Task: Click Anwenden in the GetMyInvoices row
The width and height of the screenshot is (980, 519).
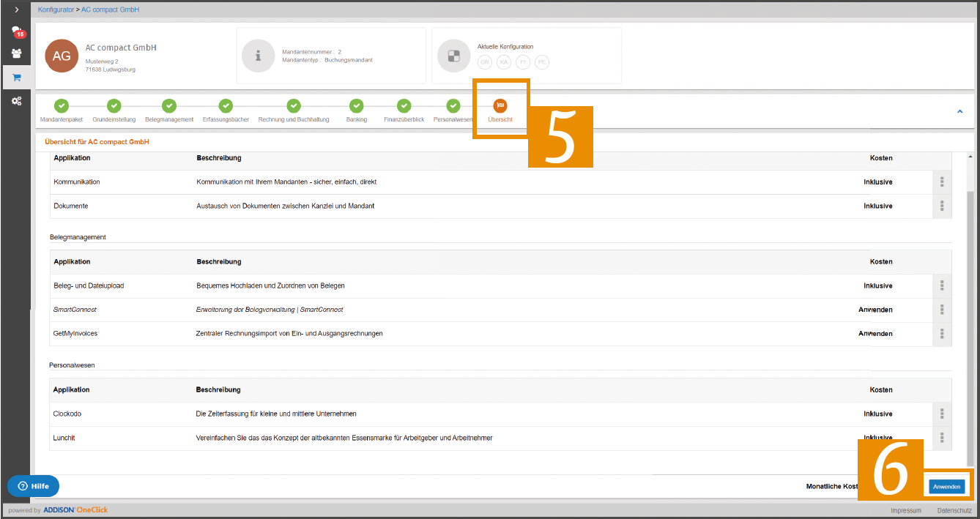Action: click(875, 333)
